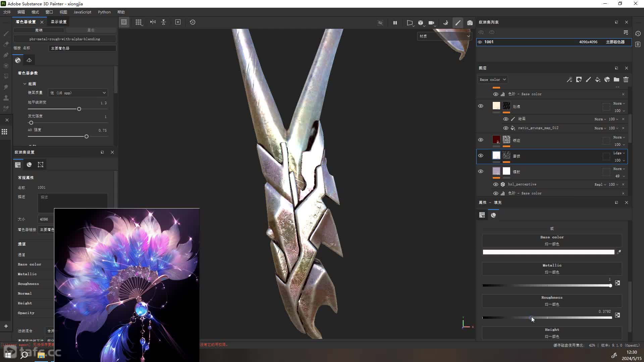Hide the 磨损 layer
The height and width of the screenshot is (362, 644).
481,156
